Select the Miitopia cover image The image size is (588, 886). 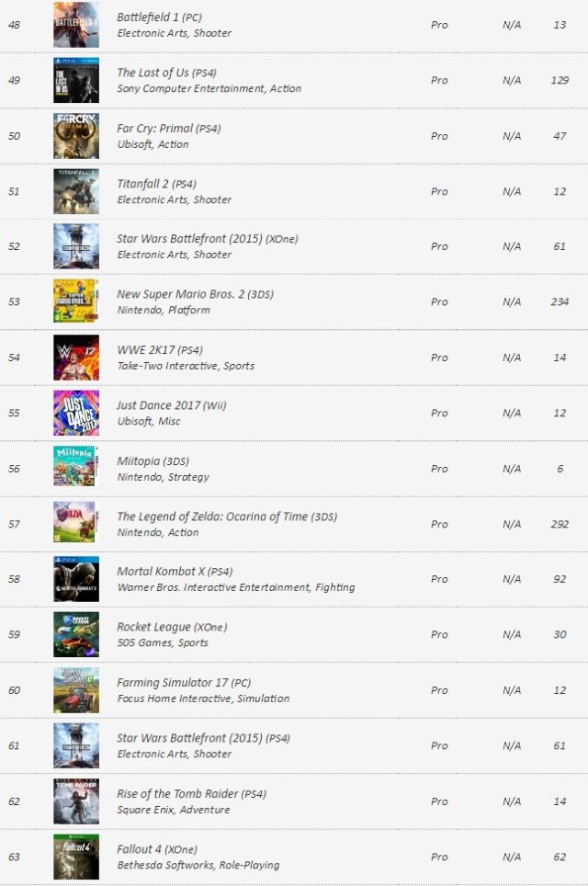[76, 468]
